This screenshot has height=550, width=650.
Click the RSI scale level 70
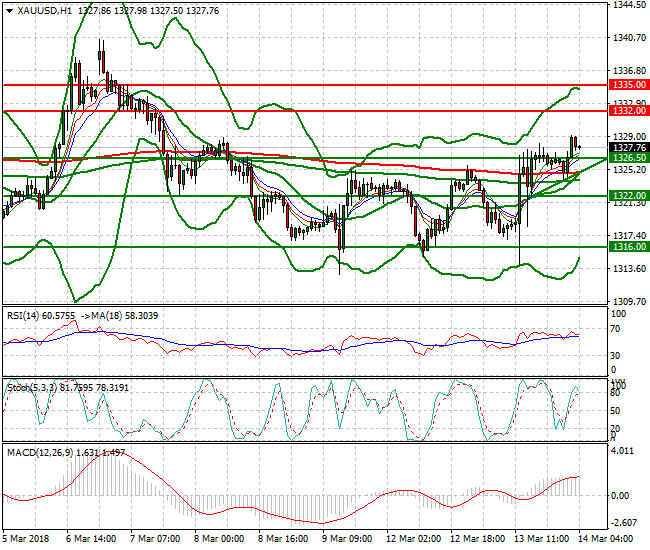616,329
